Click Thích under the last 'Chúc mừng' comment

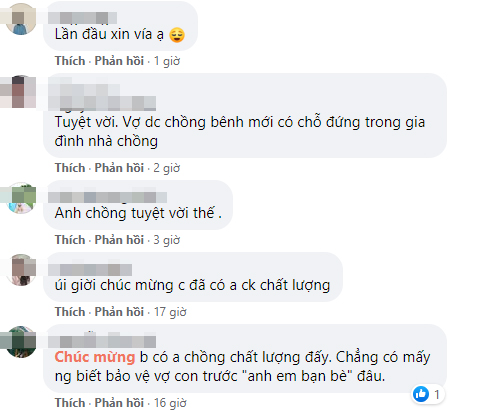click(x=70, y=403)
